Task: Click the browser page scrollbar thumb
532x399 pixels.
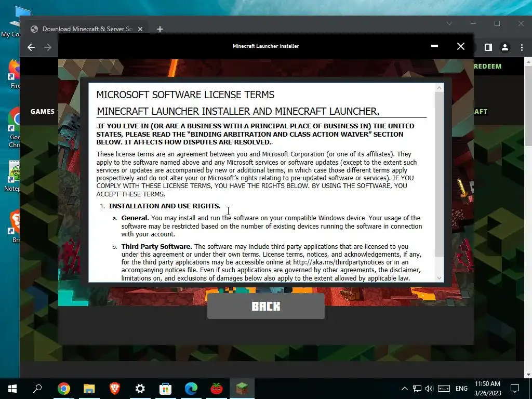Action: point(528,106)
